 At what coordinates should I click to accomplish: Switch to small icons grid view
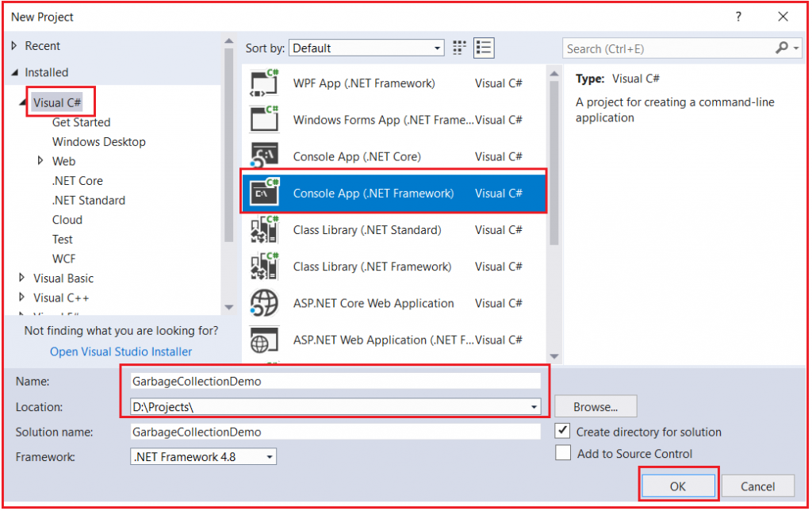[460, 48]
